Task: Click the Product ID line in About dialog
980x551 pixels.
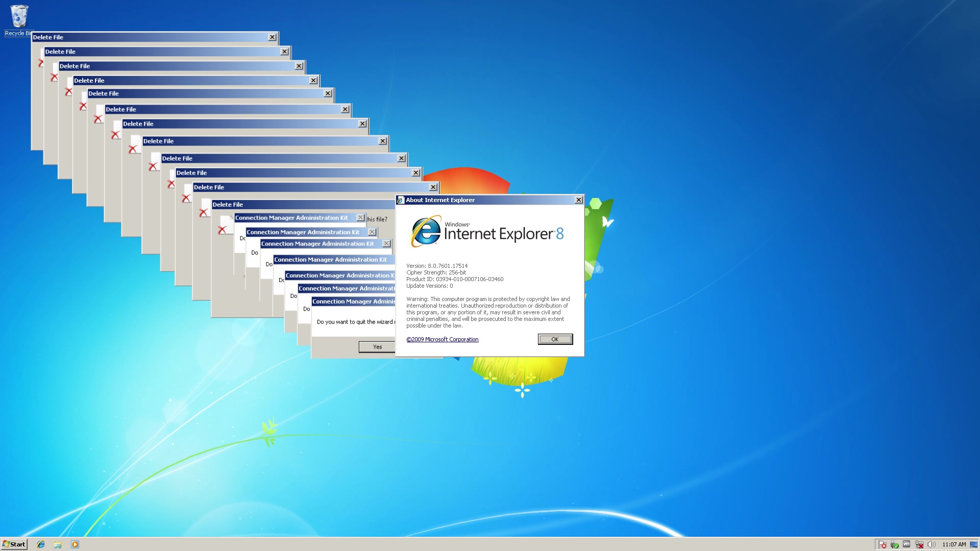Action: [455, 279]
